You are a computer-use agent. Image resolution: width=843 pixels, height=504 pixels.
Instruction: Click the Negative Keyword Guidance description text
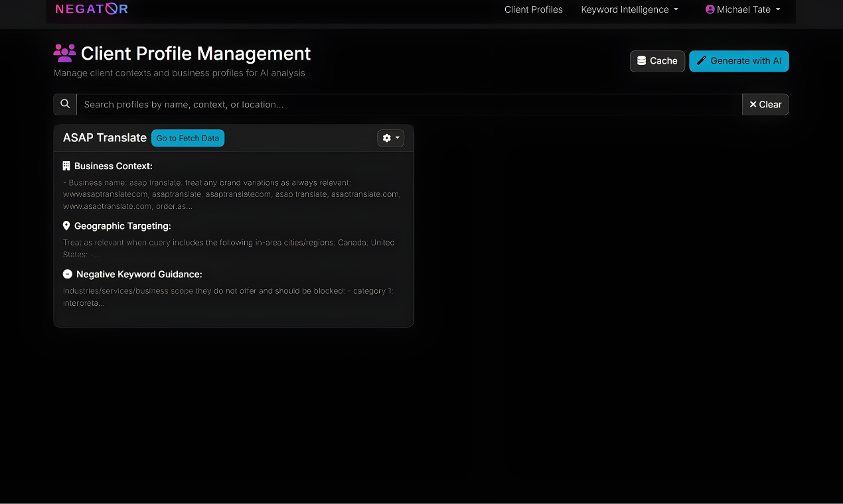pos(228,296)
